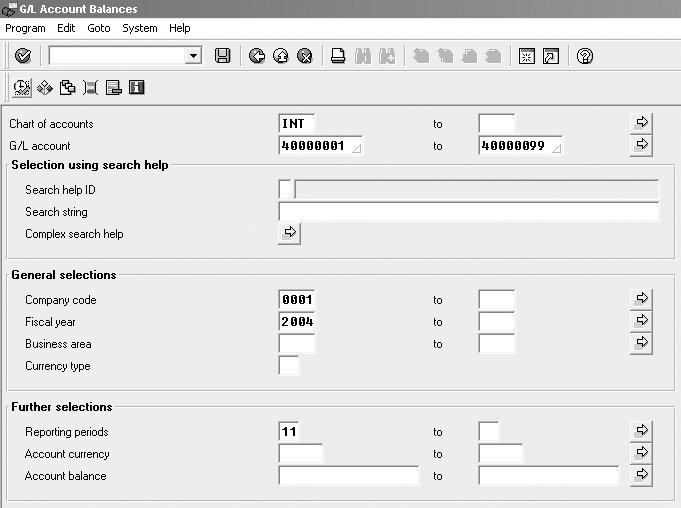The width and height of the screenshot is (681, 508).
Task: Click the green Back arrow icon
Action: [257, 57]
